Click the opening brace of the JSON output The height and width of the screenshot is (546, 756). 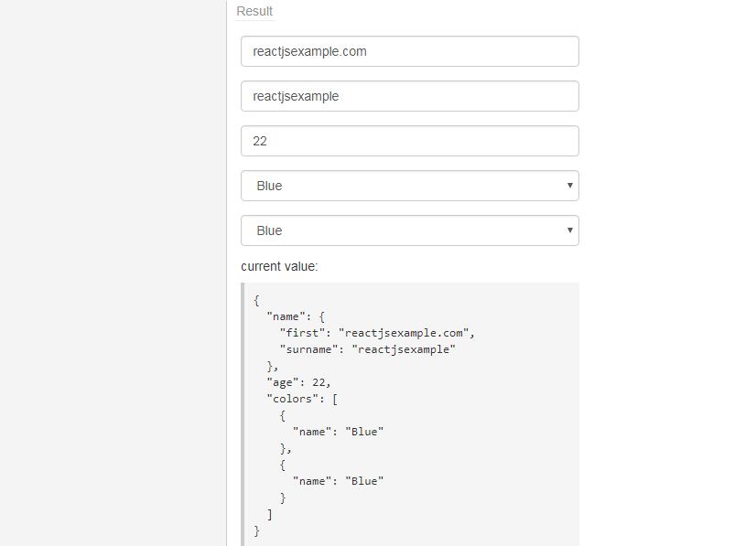257,300
